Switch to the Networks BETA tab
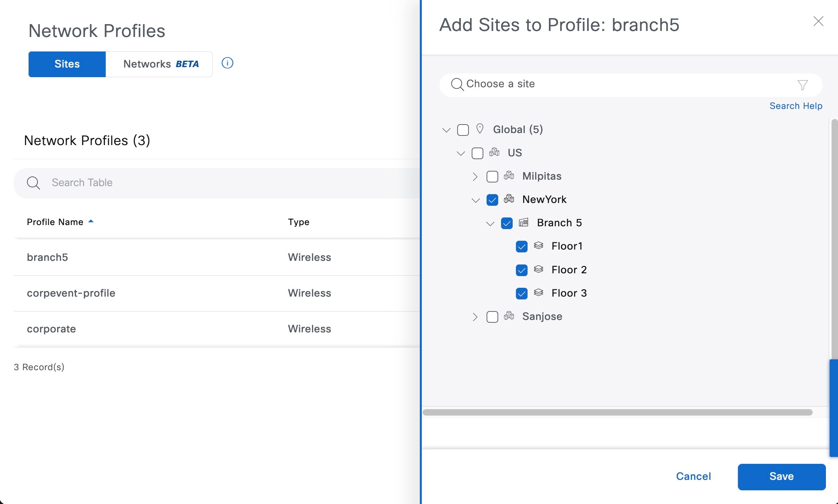Viewport: 838px width, 504px height. click(x=159, y=64)
